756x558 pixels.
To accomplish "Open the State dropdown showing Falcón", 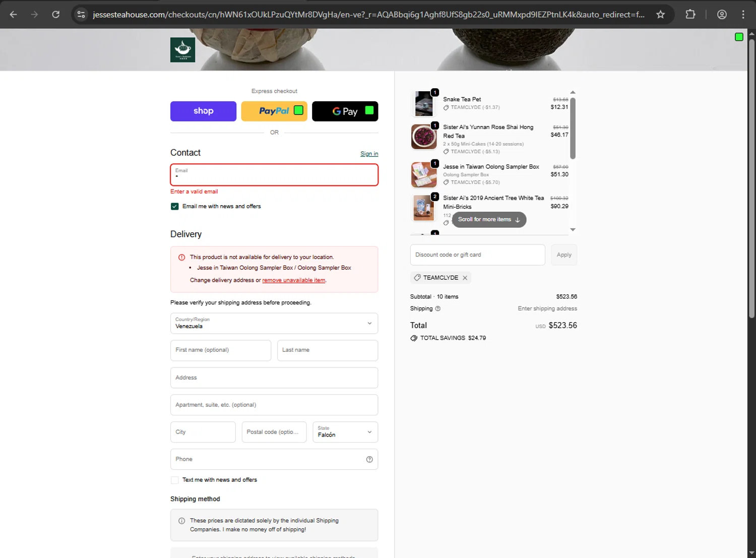I will (x=345, y=432).
